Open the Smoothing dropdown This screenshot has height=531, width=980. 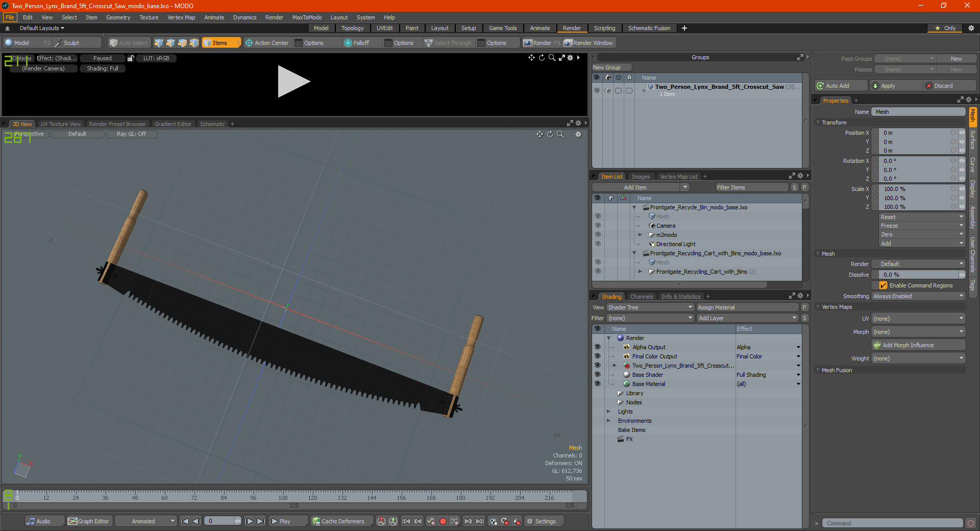point(918,296)
